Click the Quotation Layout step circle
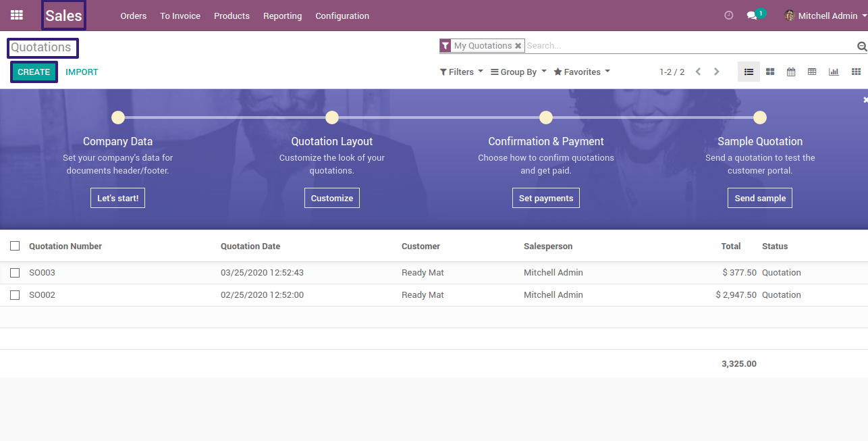 [x=332, y=118]
